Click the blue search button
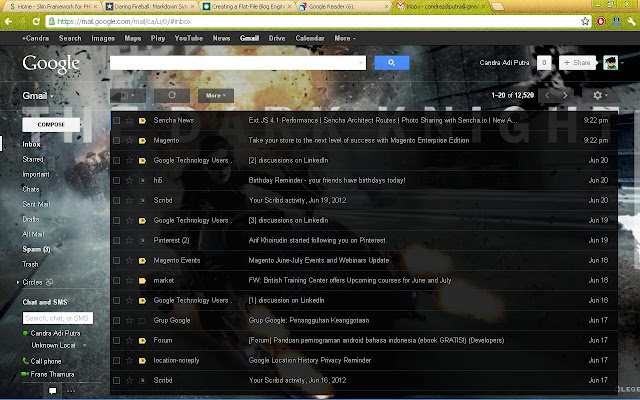This screenshot has width=640, height=400. point(392,63)
